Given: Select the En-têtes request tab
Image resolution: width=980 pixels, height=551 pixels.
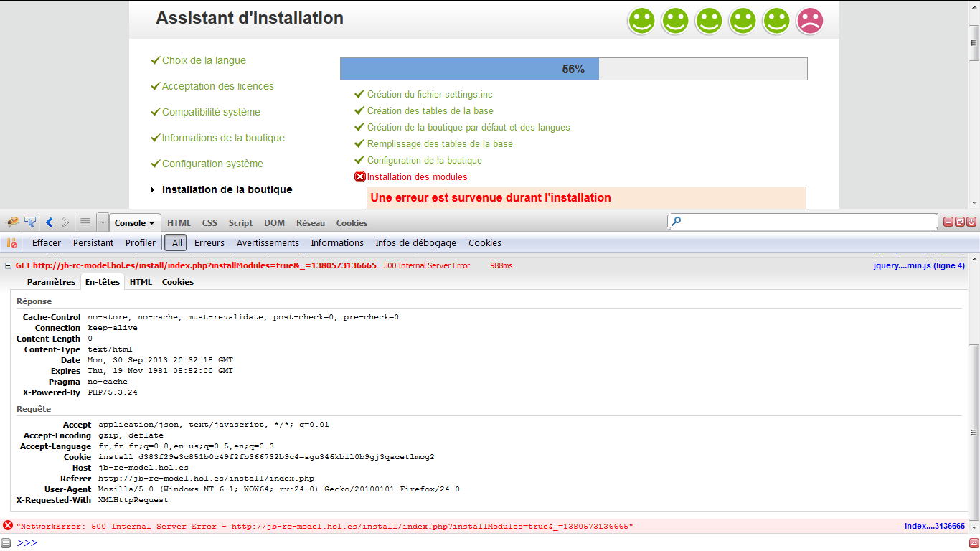Looking at the screenshot, I should click(x=103, y=282).
